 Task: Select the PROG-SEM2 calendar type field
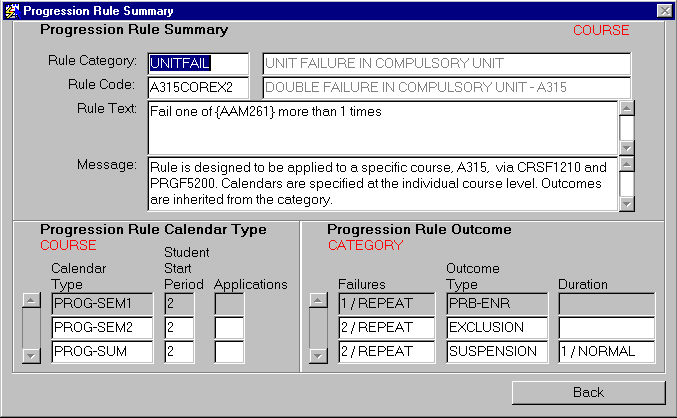click(x=101, y=328)
